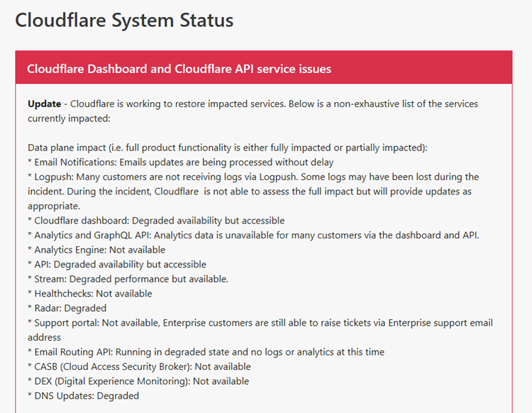Screen dimensions: 532x413
Task: Open the Dashboard and API service issues incident title
Action: [179, 69]
